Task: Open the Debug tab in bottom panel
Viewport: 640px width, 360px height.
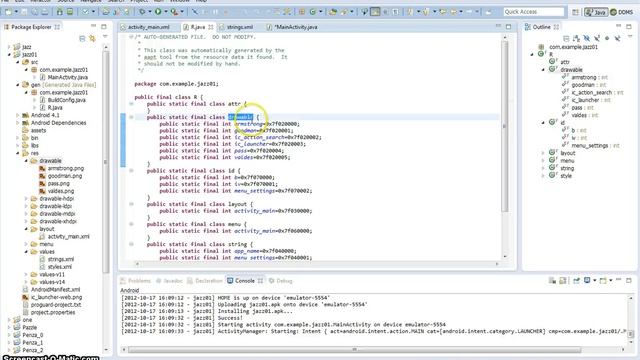Action: 280,281
